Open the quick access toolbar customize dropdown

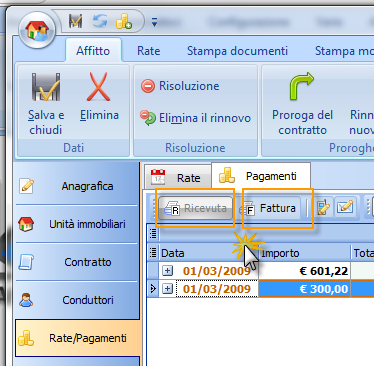point(154,22)
